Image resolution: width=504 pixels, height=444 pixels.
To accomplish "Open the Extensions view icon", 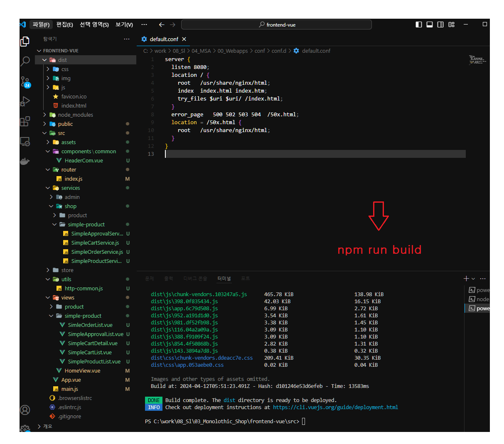I will point(25,121).
